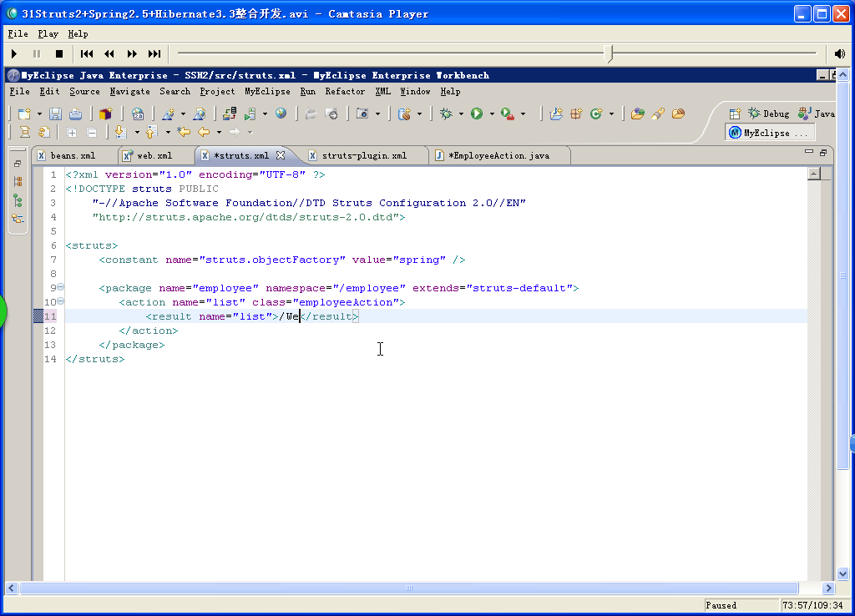Close the struts.xml editor tab
The height and width of the screenshot is (616, 855).
click(281, 155)
